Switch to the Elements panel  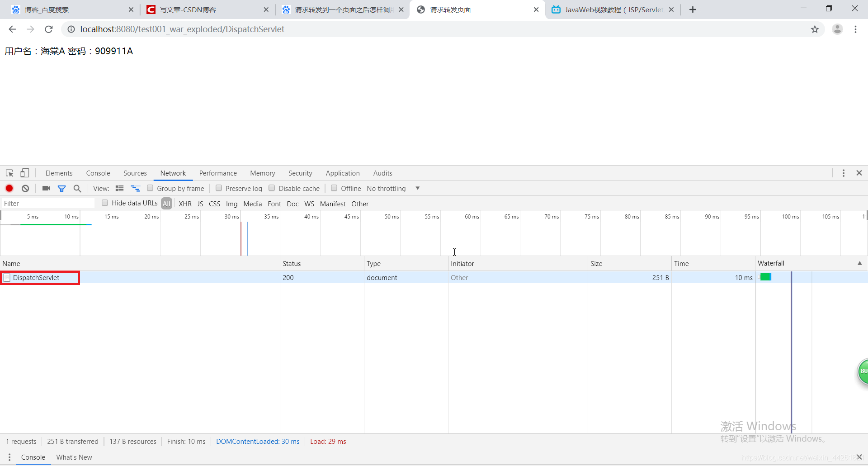pyautogui.click(x=59, y=173)
